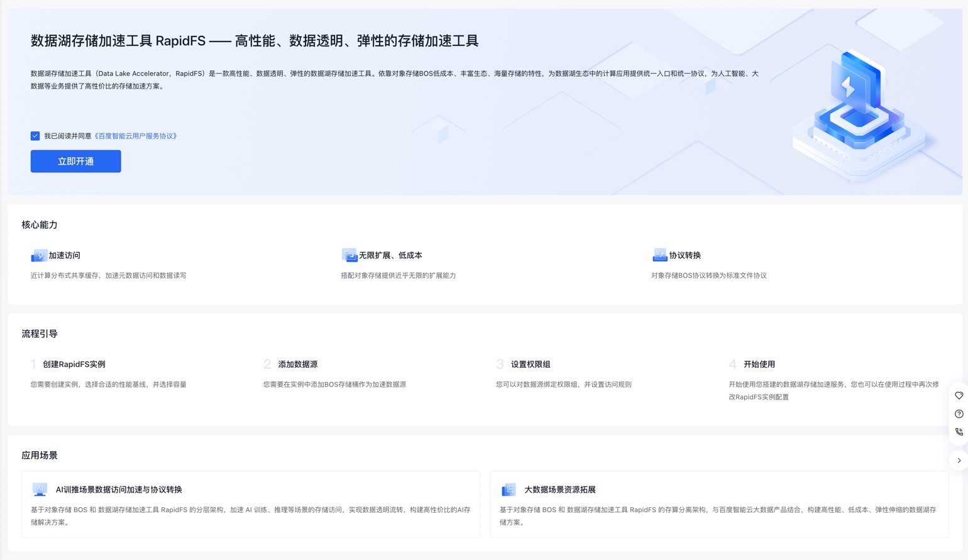Click the AI训推场景 monitor icon

pos(40,489)
